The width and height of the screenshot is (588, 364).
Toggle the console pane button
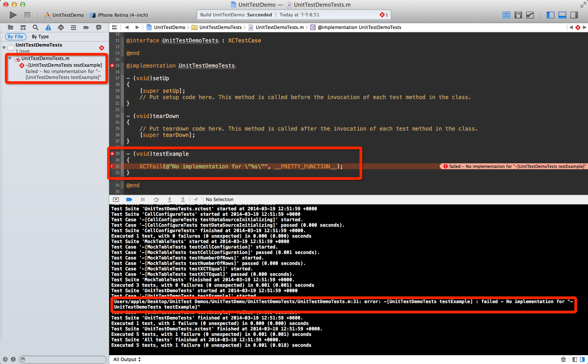pyautogui.click(x=583, y=359)
